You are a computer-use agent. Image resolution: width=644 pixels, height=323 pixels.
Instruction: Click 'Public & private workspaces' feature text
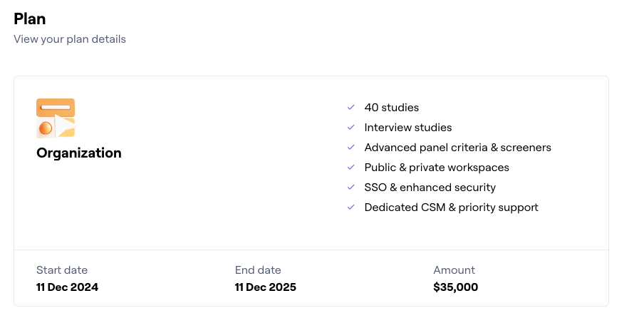pos(436,168)
